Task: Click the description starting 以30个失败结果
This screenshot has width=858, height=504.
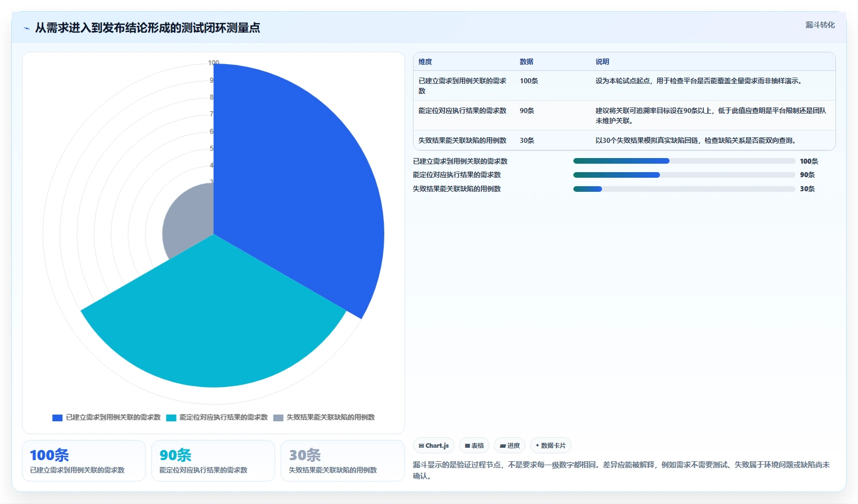Action: pyautogui.click(x=696, y=141)
